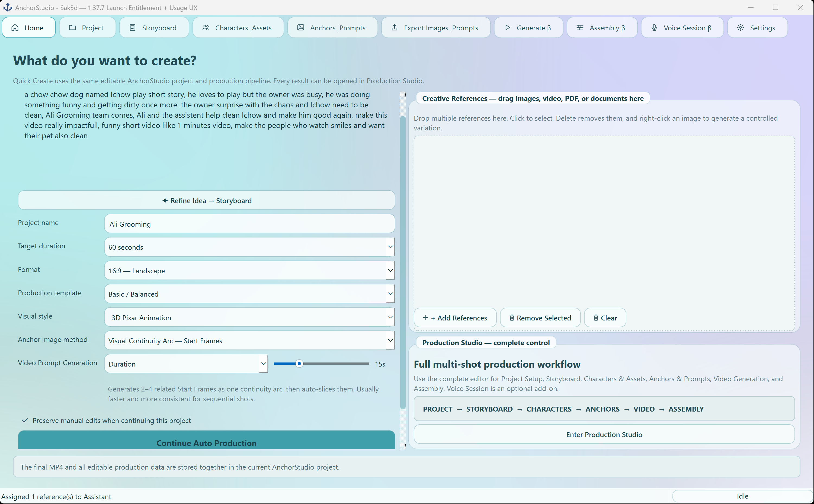
Task: Click the Storyboard document icon
Action: (x=133, y=28)
